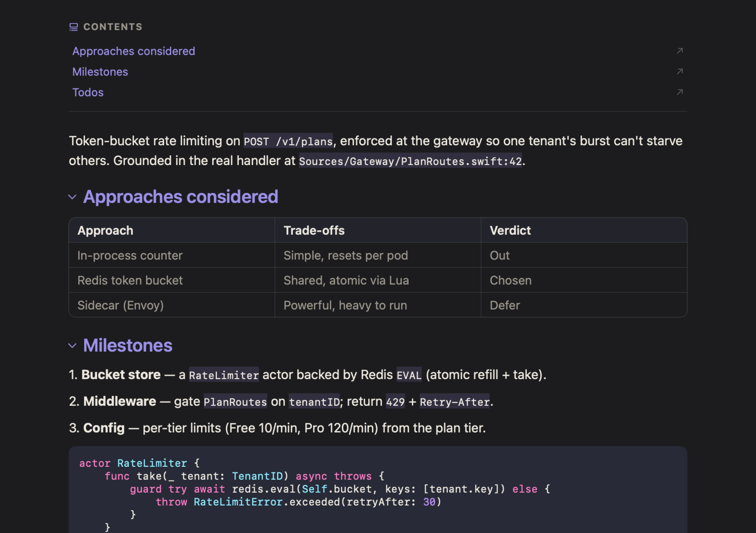
Task: Click the 'In-process counter' cell
Action: coord(172,255)
